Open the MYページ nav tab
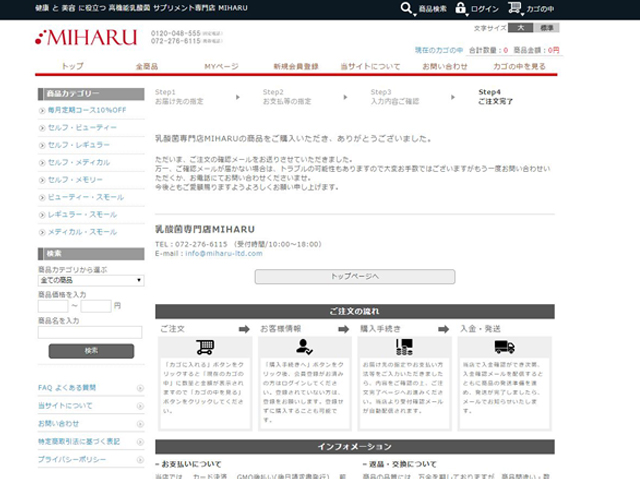 [x=221, y=66]
